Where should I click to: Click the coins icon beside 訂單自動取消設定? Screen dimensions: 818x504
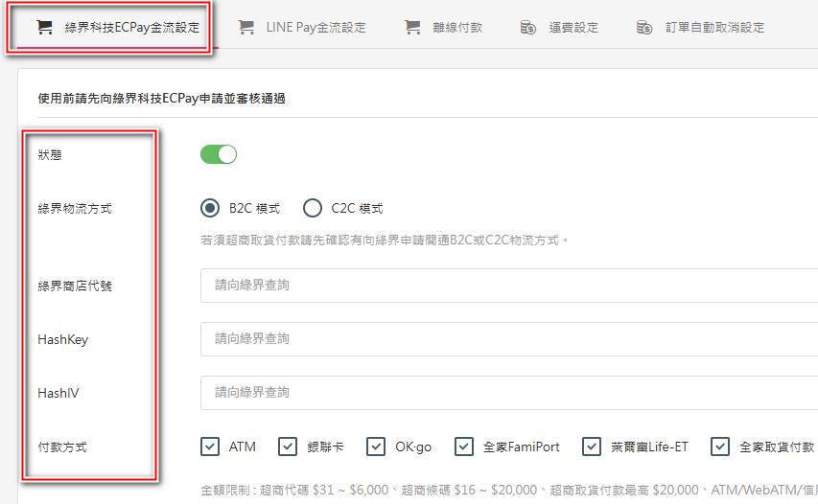click(644, 27)
